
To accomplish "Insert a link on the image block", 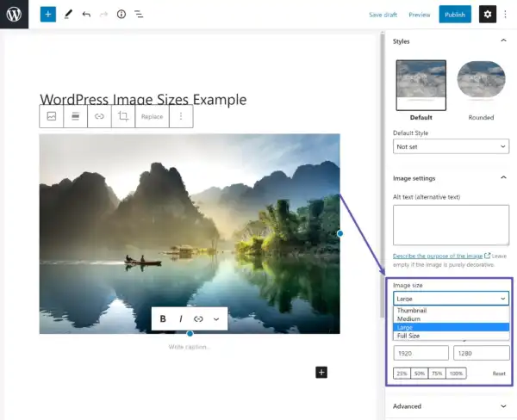I will click(99, 116).
